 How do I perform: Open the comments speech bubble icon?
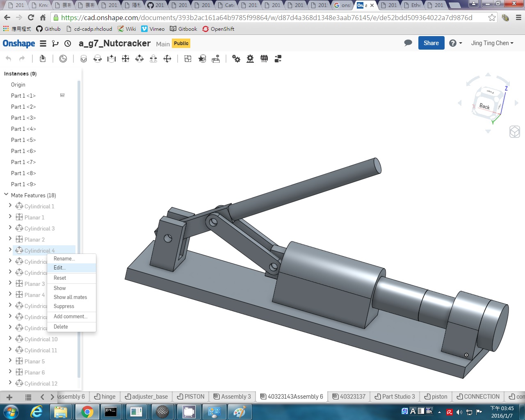pos(408,43)
